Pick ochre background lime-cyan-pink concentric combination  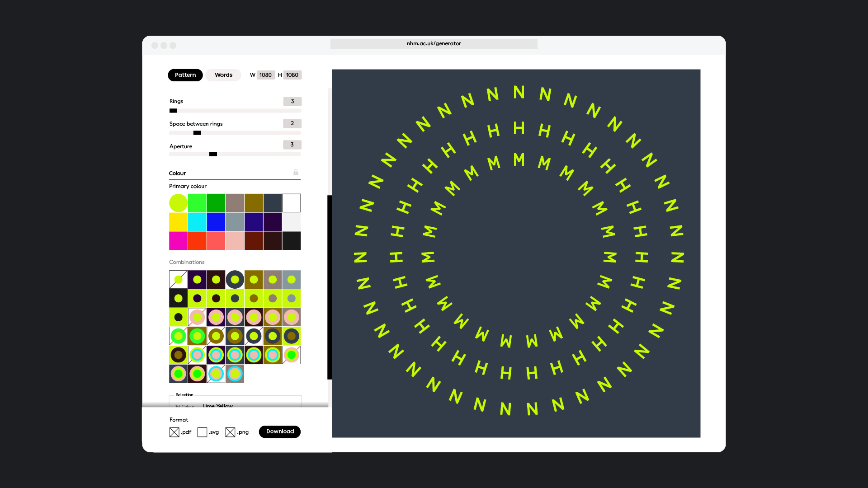click(x=273, y=355)
